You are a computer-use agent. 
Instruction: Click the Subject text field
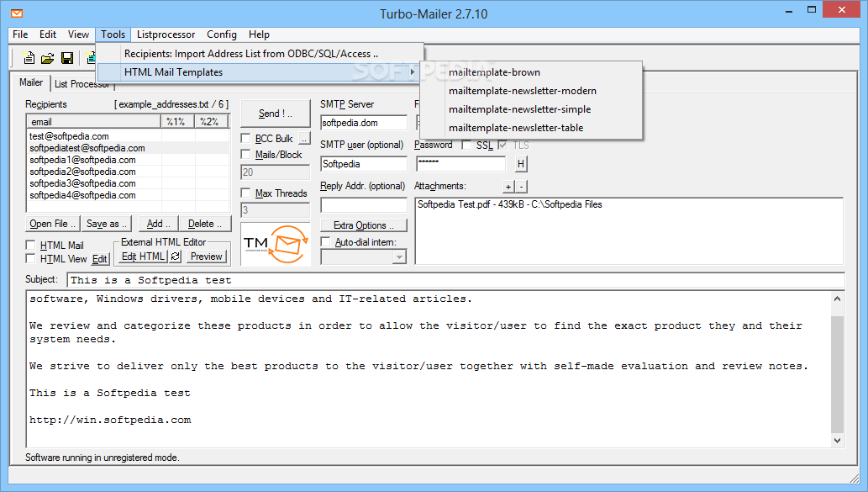[x=455, y=280]
